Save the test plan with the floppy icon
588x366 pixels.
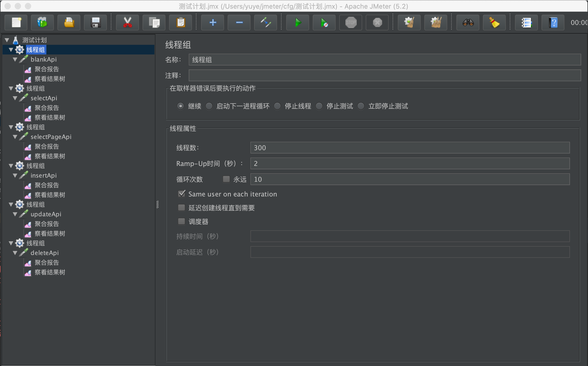pos(95,23)
